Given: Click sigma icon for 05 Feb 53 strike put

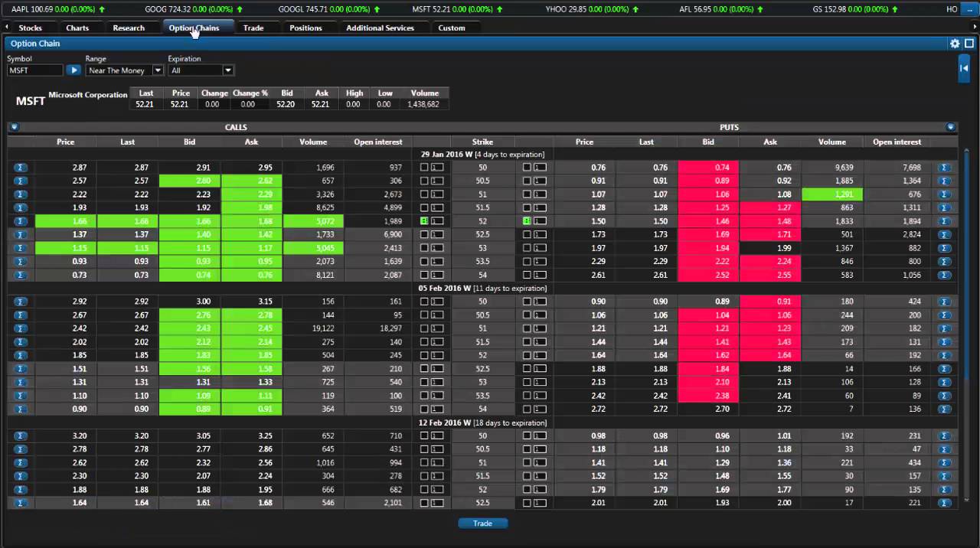Looking at the screenshot, I should pyautogui.click(x=945, y=382).
